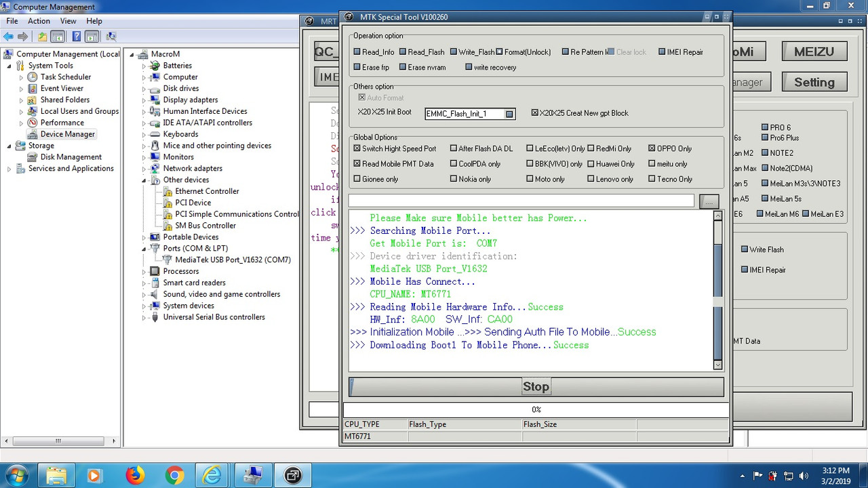Click the MEIZU button in MRT window
Image resolution: width=868 pixels, height=488 pixels.
tap(814, 52)
